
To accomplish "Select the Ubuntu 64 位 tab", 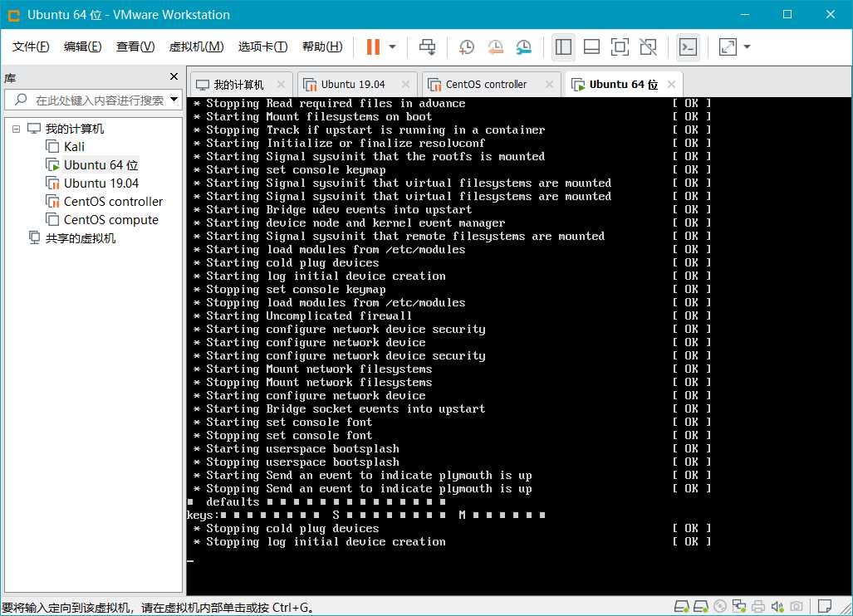I will click(x=624, y=85).
